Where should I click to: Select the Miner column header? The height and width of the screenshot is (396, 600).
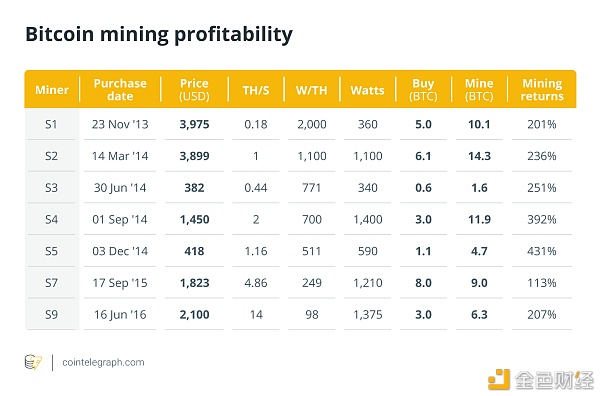[x=52, y=90]
